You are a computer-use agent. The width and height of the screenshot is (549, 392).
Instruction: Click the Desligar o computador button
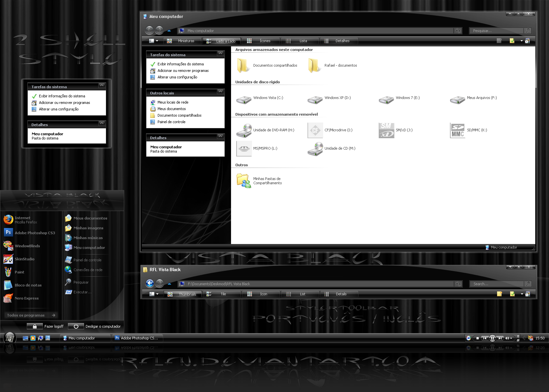pyautogui.click(x=94, y=326)
